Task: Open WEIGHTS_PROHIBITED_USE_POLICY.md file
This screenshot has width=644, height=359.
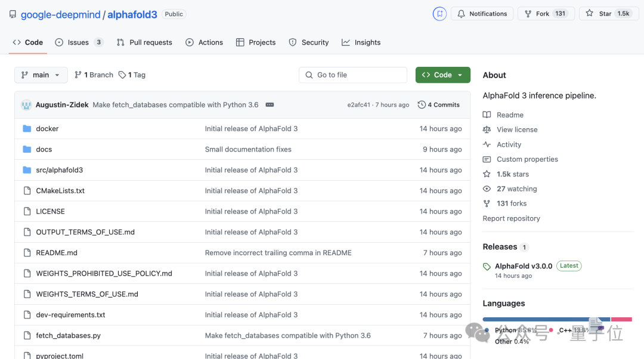Action: coord(104,273)
